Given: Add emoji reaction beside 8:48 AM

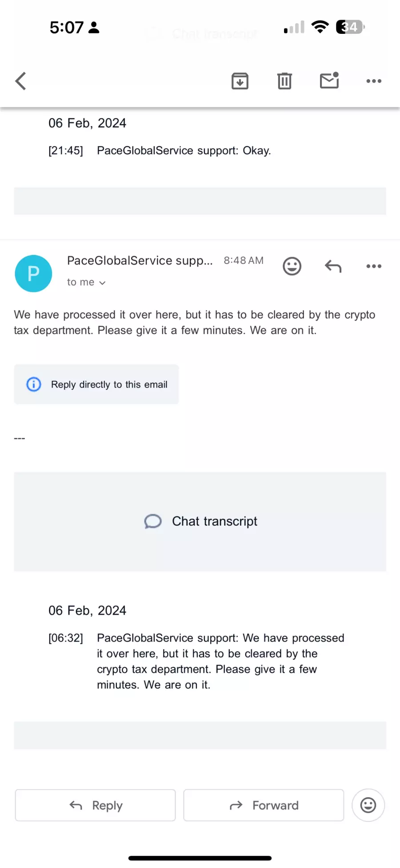Looking at the screenshot, I should pyautogui.click(x=292, y=266).
